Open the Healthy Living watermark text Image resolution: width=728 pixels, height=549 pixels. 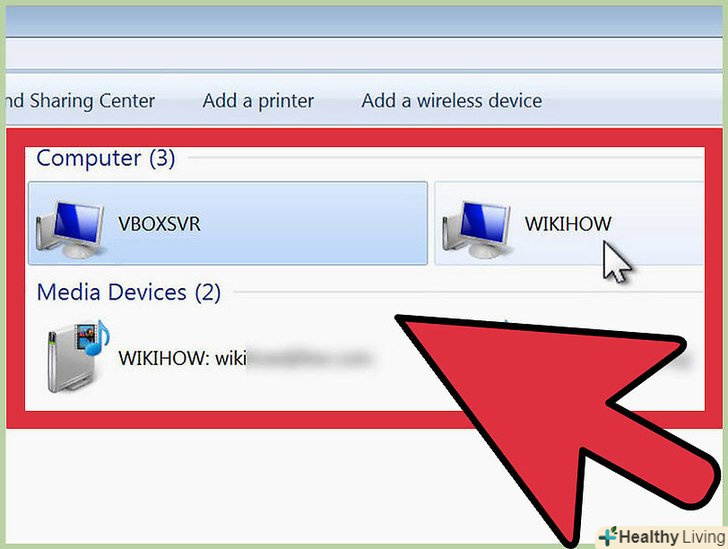click(x=672, y=537)
